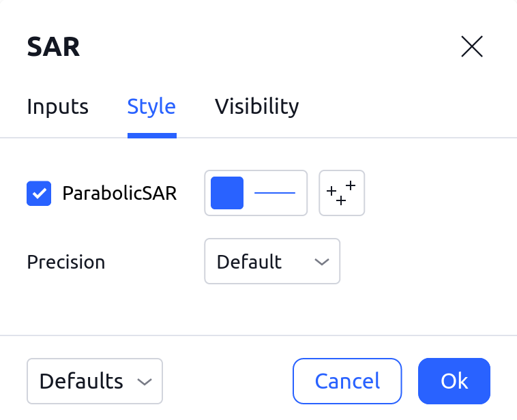Click the chevron arrow in the Precision box
This screenshot has width=517, height=420.
click(321, 262)
